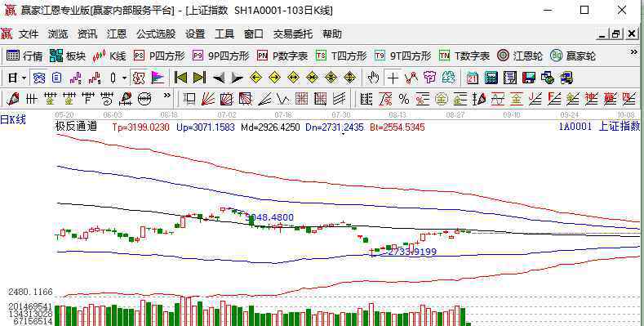Screen dimensions: 644x326
Task: Open the 公式选股 menu
Action: 156,34
